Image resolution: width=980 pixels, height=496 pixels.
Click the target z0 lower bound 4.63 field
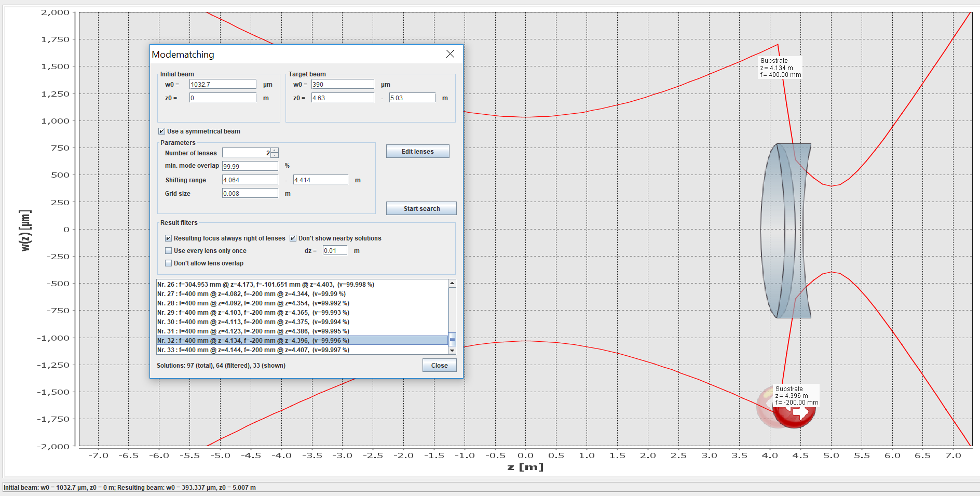pos(343,98)
